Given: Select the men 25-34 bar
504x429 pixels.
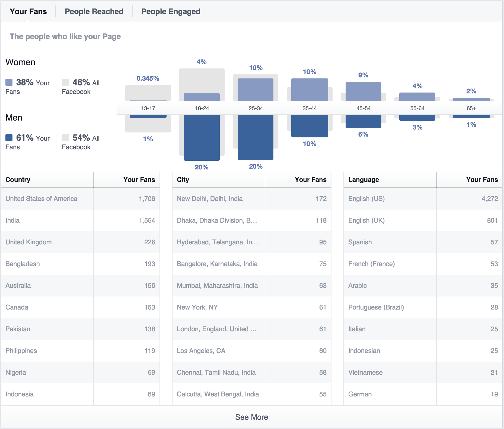Looking at the screenshot, I should [256, 137].
